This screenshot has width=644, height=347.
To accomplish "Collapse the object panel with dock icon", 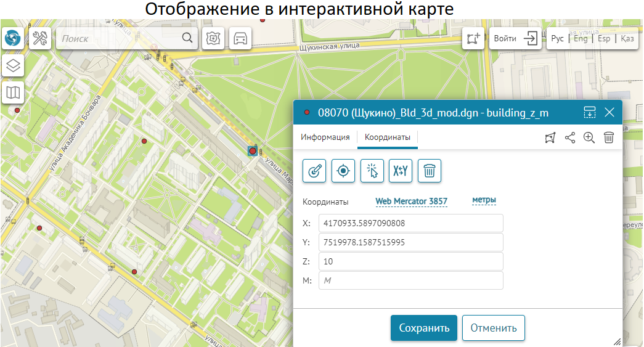I will point(590,112).
